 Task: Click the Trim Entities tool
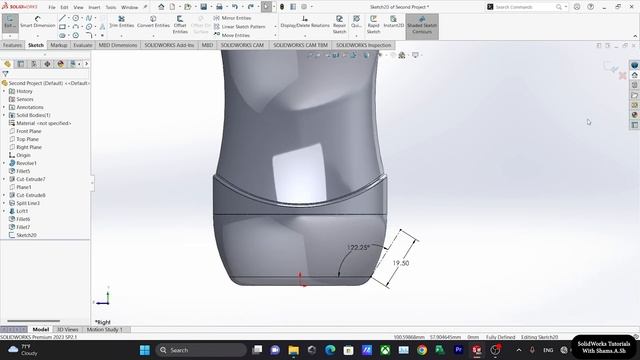point(122,22)
